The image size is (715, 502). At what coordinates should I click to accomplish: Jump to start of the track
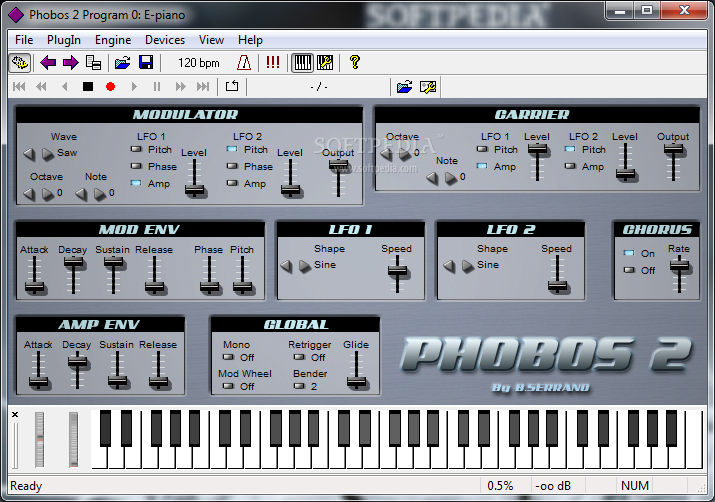(19, 86)
